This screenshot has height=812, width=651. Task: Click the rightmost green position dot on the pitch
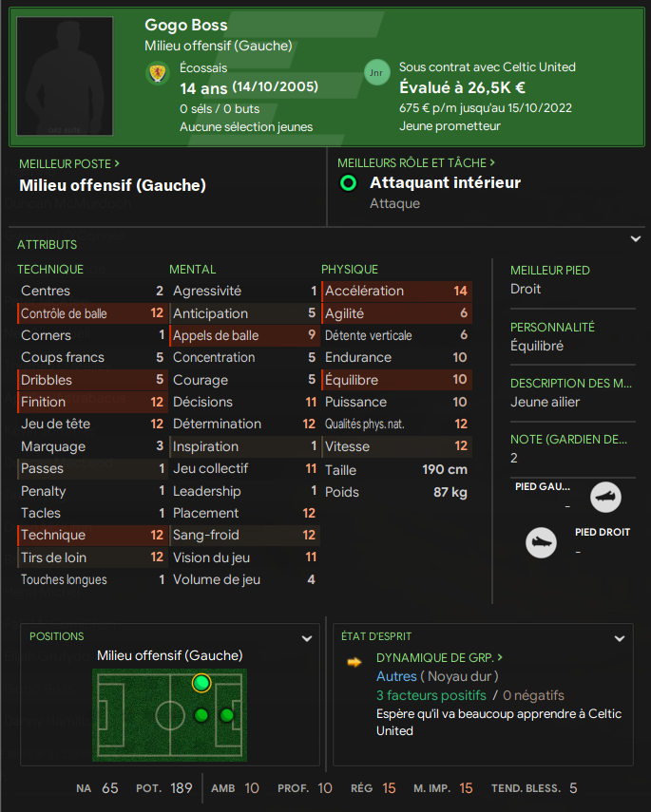[x=226, y=715]
